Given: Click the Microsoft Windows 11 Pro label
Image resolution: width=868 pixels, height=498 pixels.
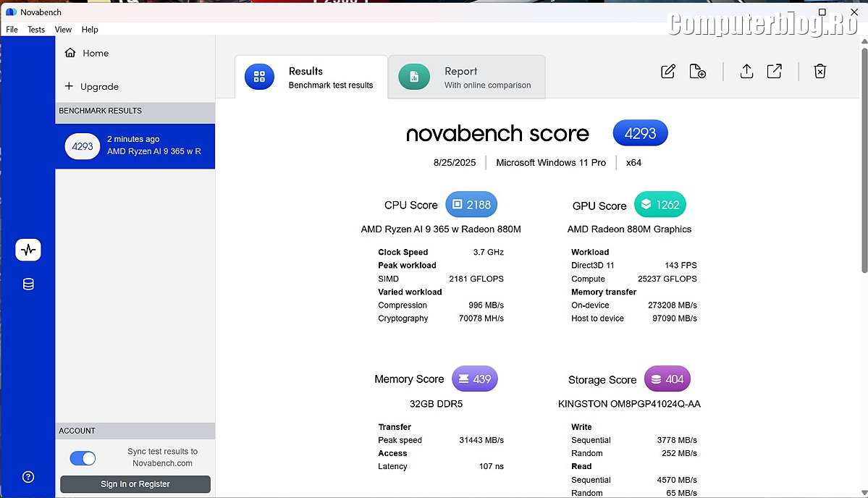Looking at the screenshot, I should tap(551, 163).
